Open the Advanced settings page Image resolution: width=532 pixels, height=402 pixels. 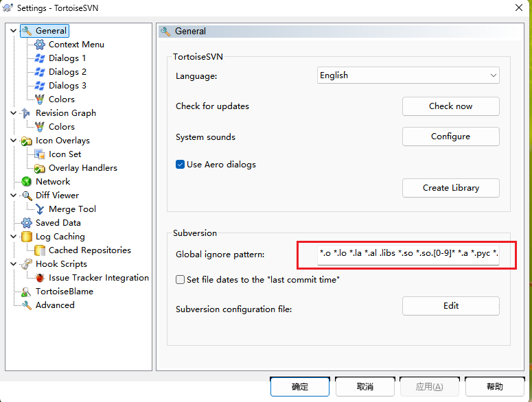tap(55, 305)
